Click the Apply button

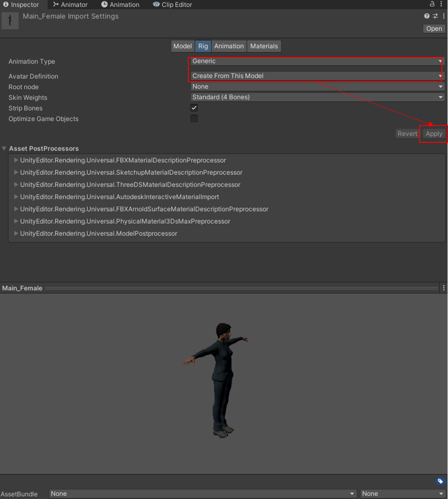pyautogui.click(x=434, y=134)
